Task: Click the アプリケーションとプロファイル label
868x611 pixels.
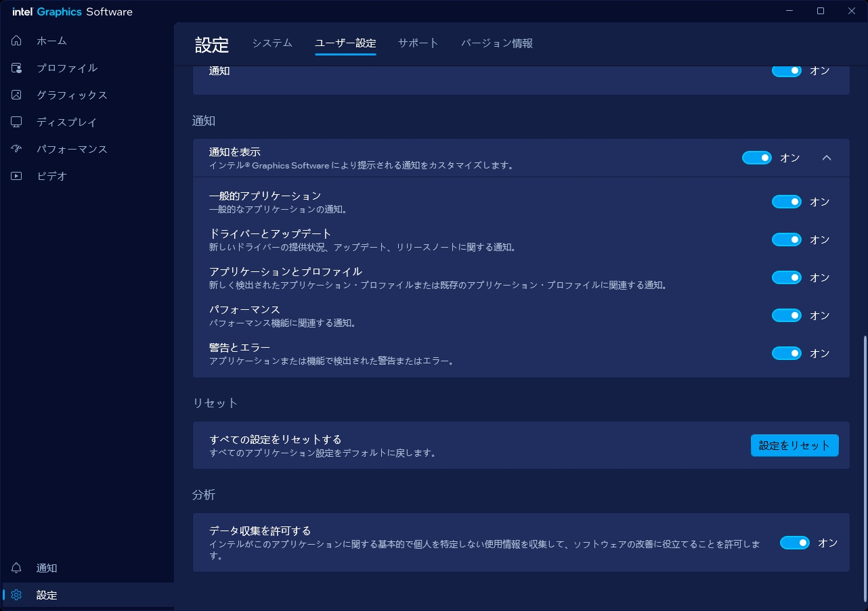Action: 286,271
